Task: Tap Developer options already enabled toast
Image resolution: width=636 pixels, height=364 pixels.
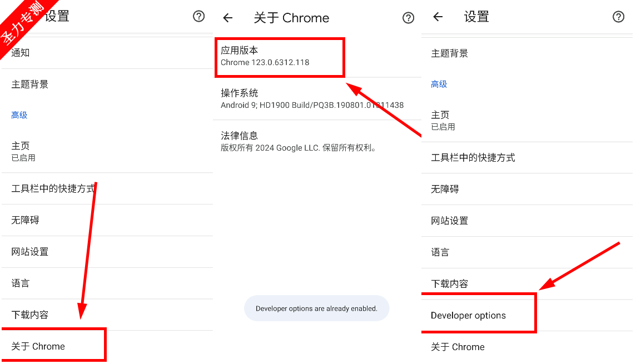Action: tap(316, 308)
